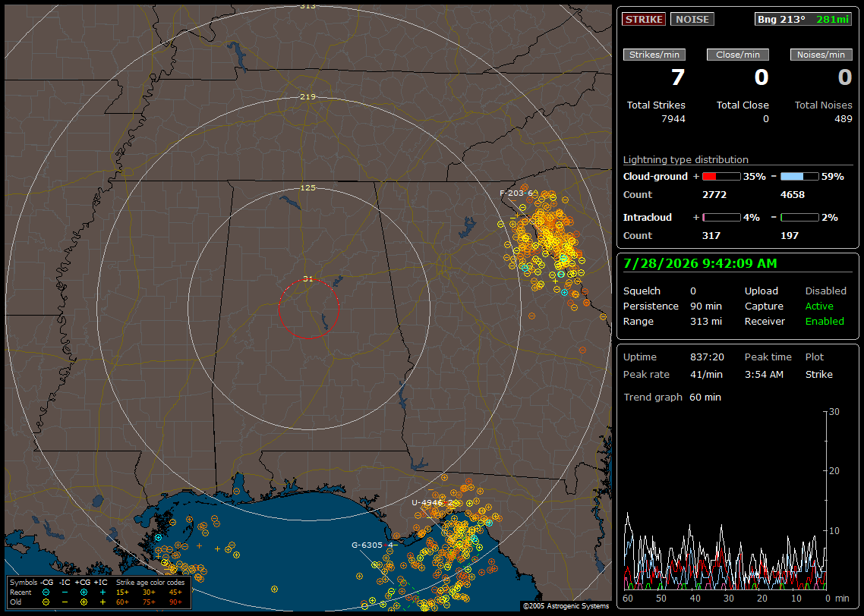
Task: Click the pink positive intracloud bar
Action: tap(721, 218)
